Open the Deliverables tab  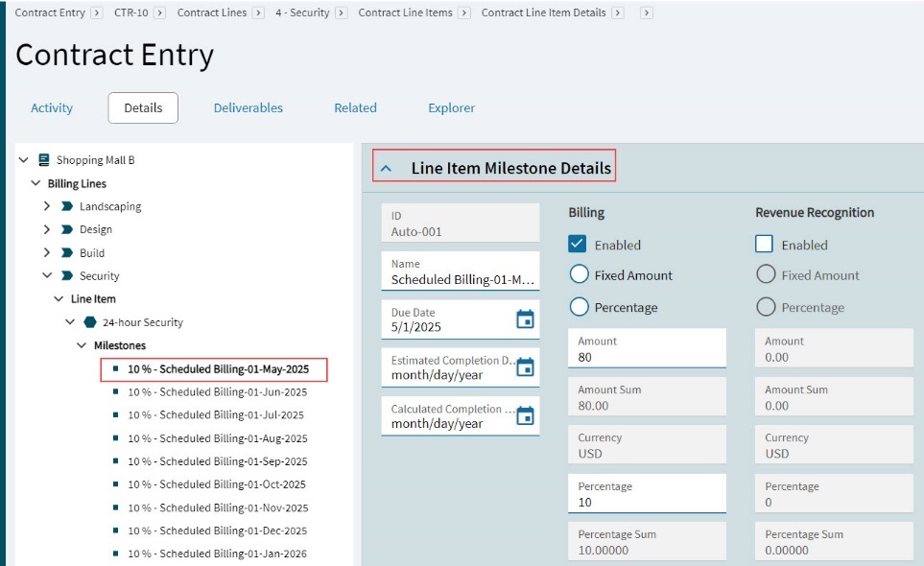tap(249, 107)
